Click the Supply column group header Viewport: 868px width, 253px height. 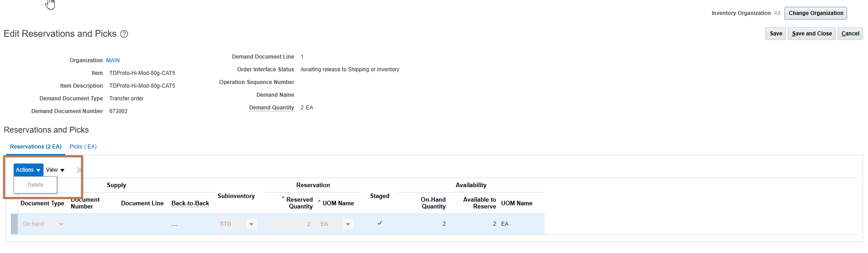point(117,185)
